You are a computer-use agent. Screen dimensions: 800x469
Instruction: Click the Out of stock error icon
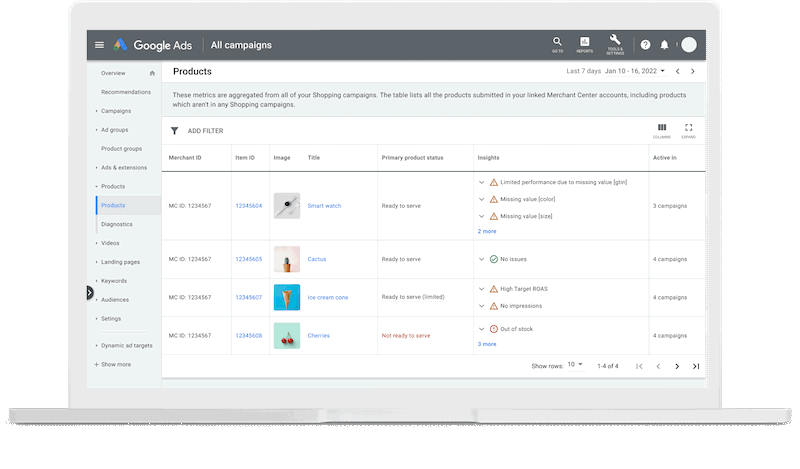pyautogui.click(x=493, y=329)
